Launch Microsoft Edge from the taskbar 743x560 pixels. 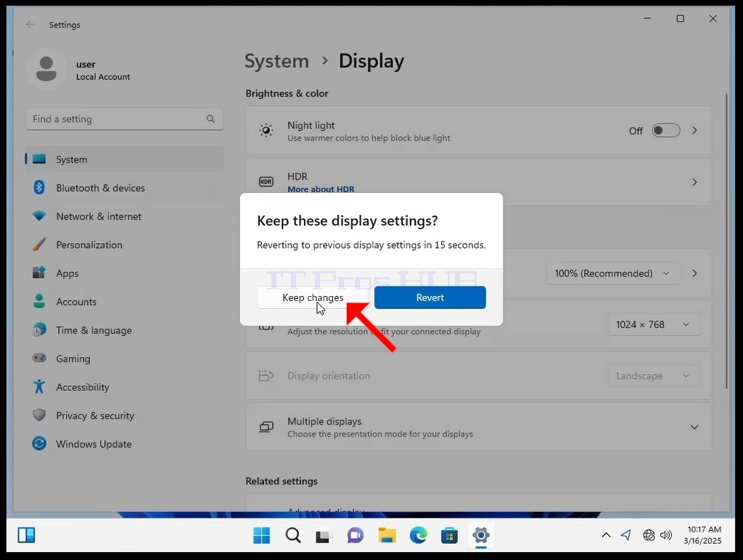[x=419, y=535]
